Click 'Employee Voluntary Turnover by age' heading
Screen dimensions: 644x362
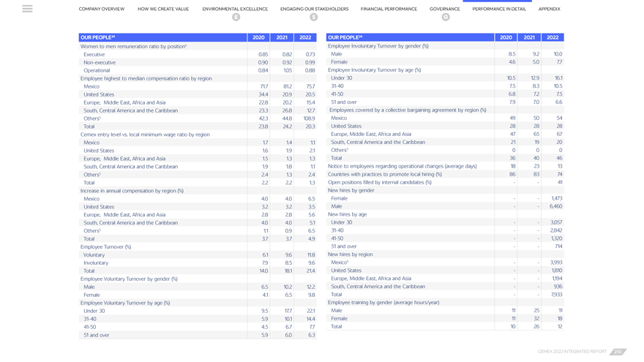(125, 303)
